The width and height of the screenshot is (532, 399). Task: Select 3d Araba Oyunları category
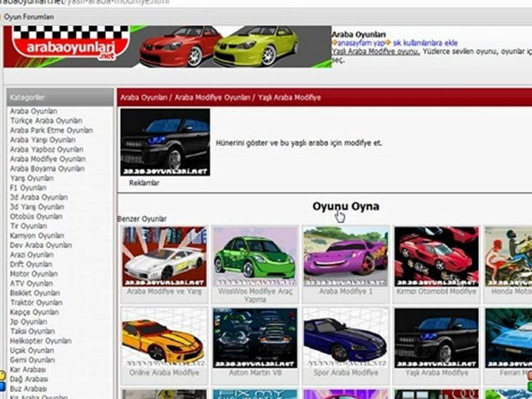pos(39,197)
